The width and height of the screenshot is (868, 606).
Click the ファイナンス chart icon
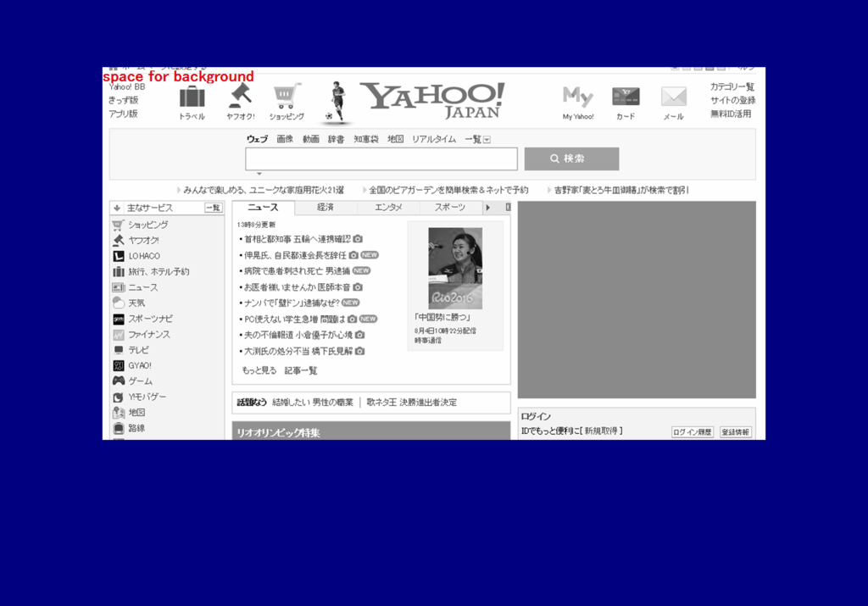pyautogui.click(x=119, y=334)
